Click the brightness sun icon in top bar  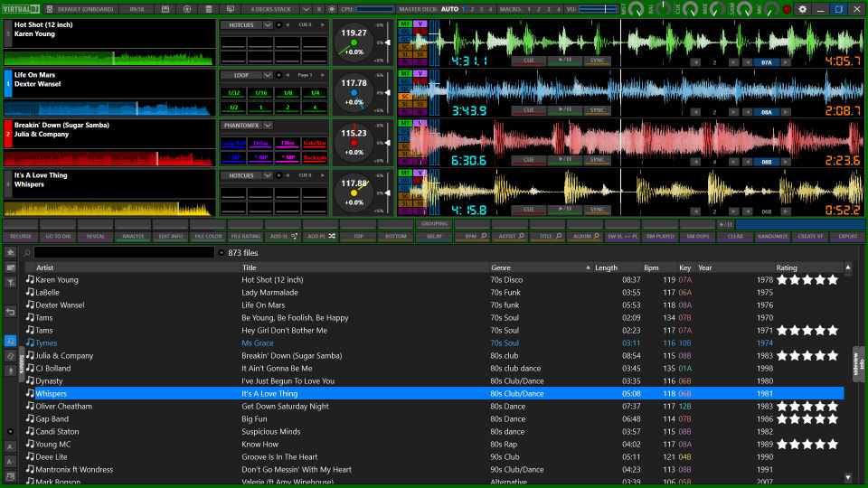coord(332,9)
